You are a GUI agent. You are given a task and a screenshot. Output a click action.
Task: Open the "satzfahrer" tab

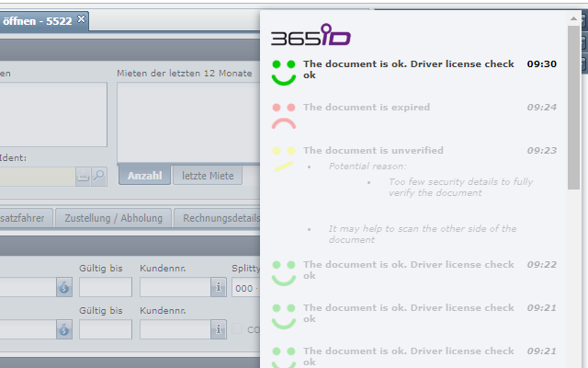27,218
